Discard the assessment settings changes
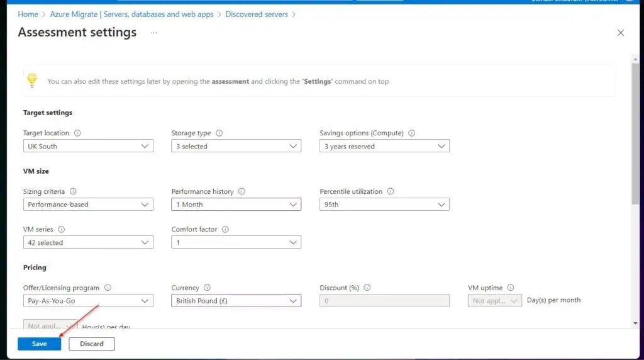Image resolution: width=644 pixels, height=360 pixels. point(92,344)
